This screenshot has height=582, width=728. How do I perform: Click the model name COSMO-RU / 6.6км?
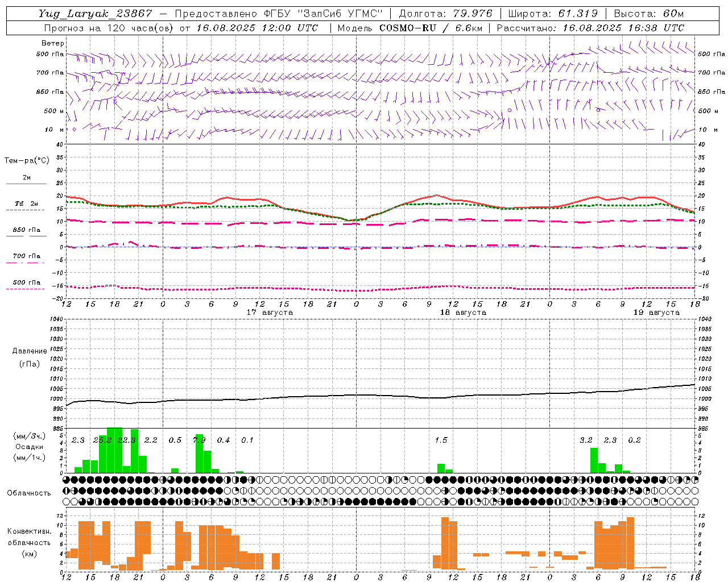431,28
